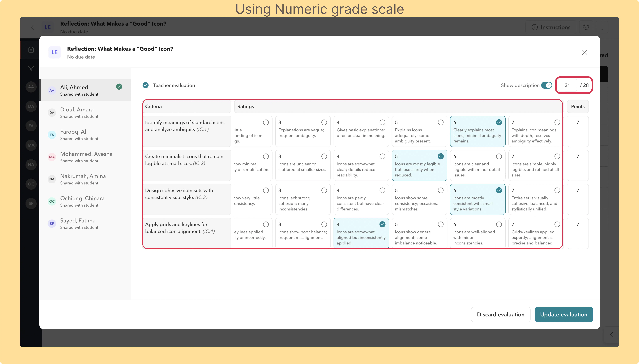Image resolution: width=639 pixels, height=364 pixels.
Task: Select rating 7 for minimalist icons criterion
Action: (557, 157)
